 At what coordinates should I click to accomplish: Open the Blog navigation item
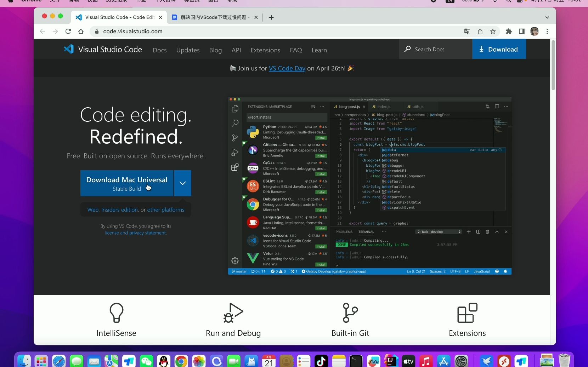[x=215, y=50]
